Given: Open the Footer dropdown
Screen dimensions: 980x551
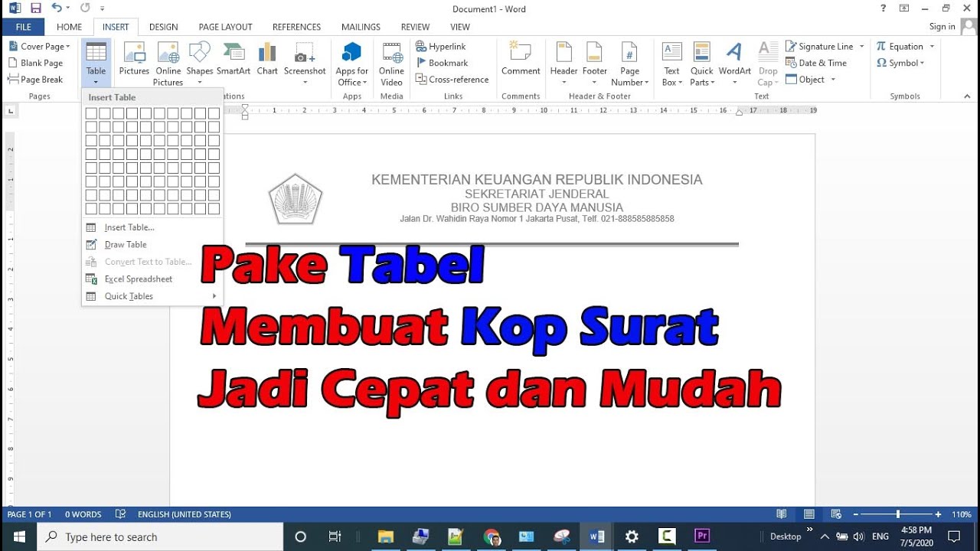Looking at the screenshot, I should pyautogui.click(x=595, y=64).
